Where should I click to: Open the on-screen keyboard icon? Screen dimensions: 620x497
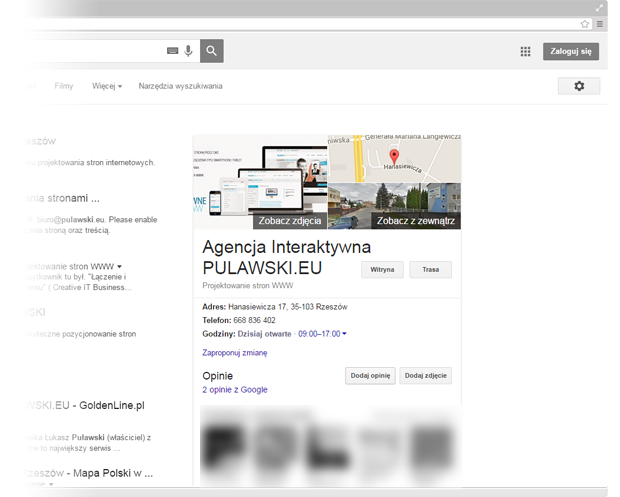(x=173, y=51)
